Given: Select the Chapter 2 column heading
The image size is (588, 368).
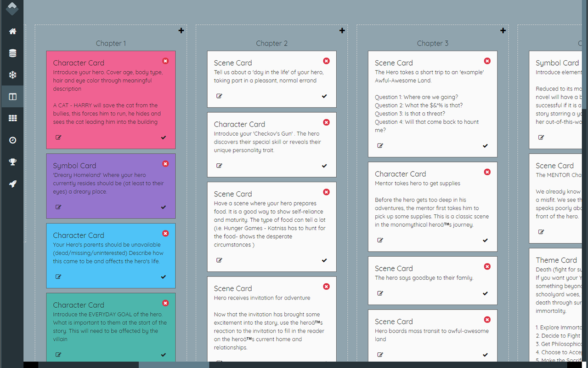Looking at the screenshot, I should coord(271,43).
